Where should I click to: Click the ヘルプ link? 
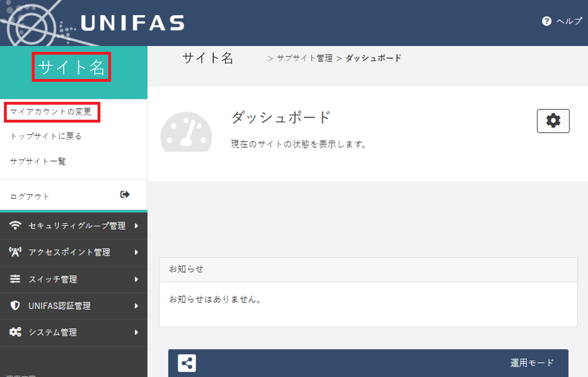pyautogui.click(x=569, y=21)
